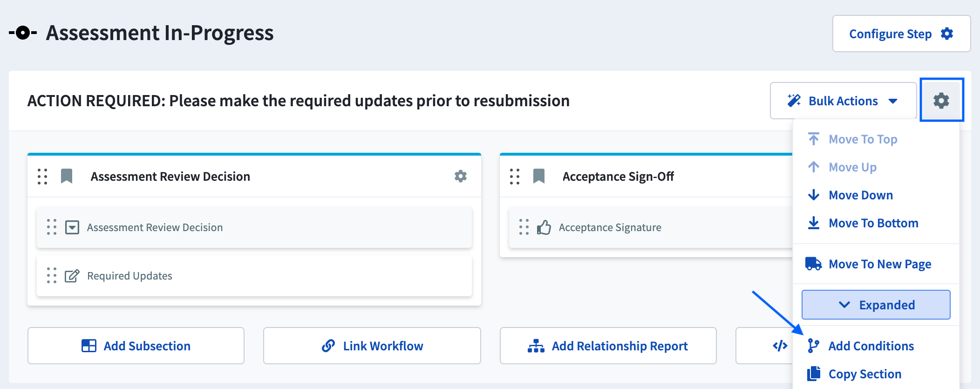Select Add Conditions in menu
980x389 pixels.
[861, 346]
